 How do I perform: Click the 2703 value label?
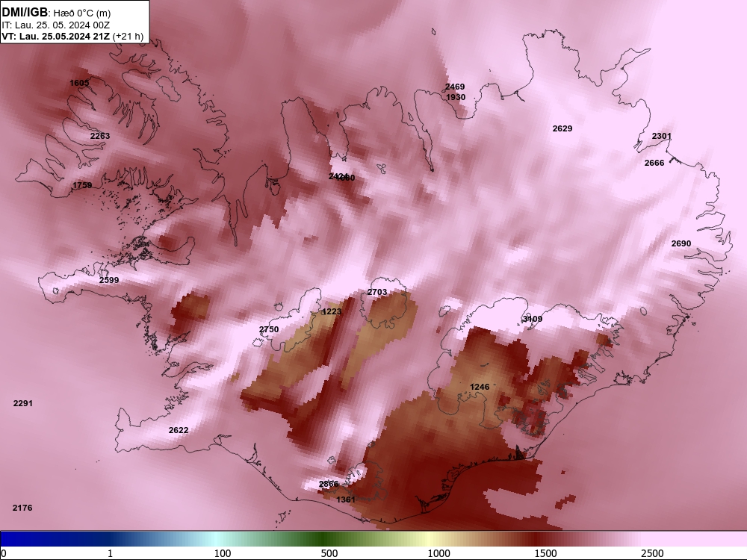coord(376,292)
